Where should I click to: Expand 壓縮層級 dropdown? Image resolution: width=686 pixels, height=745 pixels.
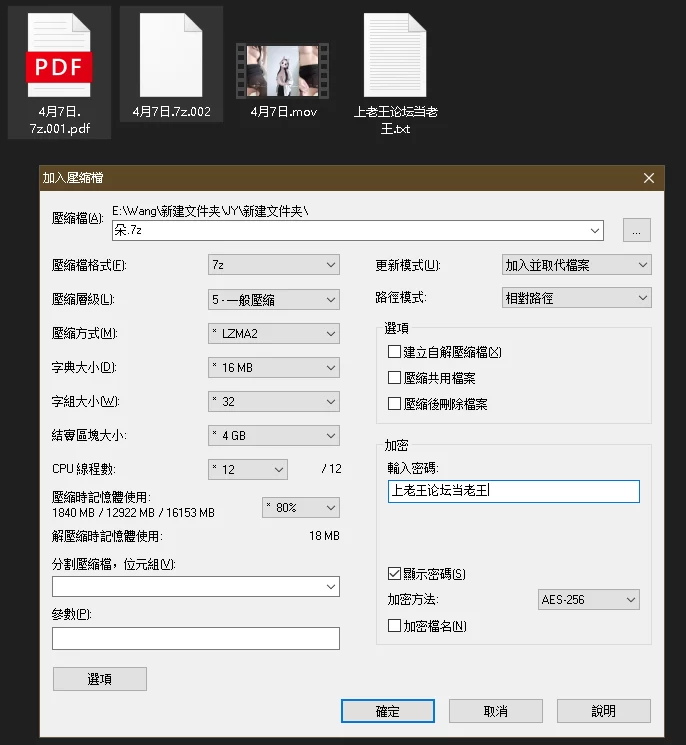[x=274, y=299]
